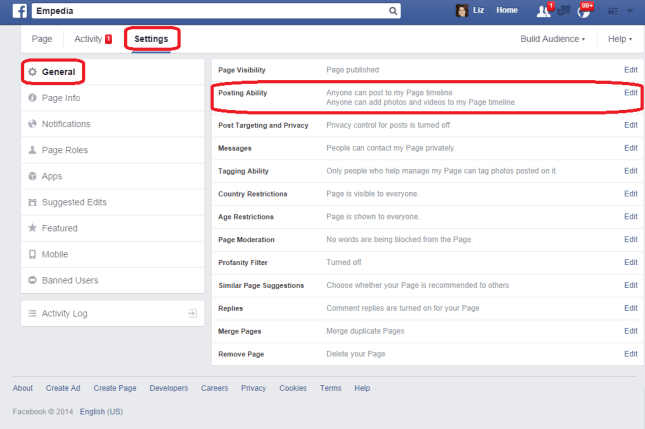The width and height of the screenshot is (645, 429).
Task: Open the Cookies footer link
Action: [293, 388]
